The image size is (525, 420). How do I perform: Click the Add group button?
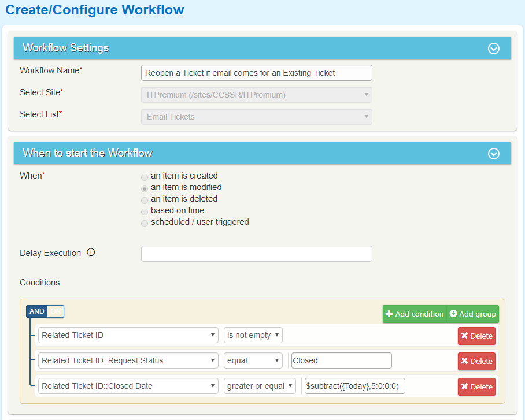(472, 314)
